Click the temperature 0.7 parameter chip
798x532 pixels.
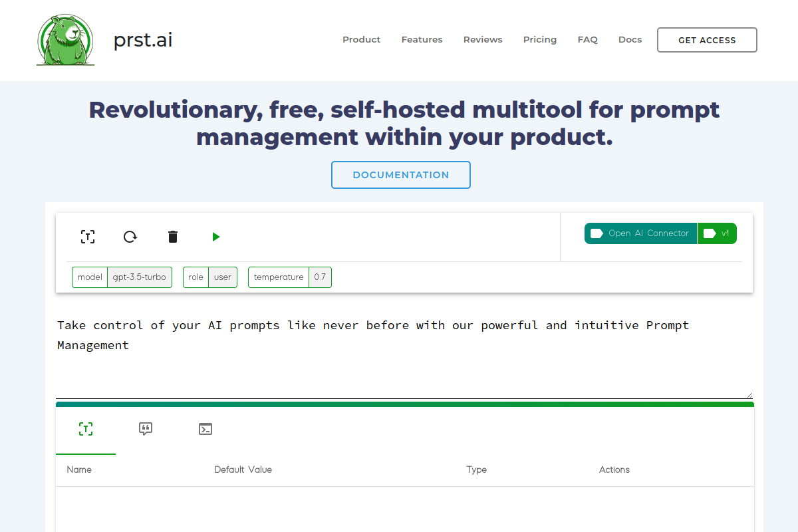point(290,277)
